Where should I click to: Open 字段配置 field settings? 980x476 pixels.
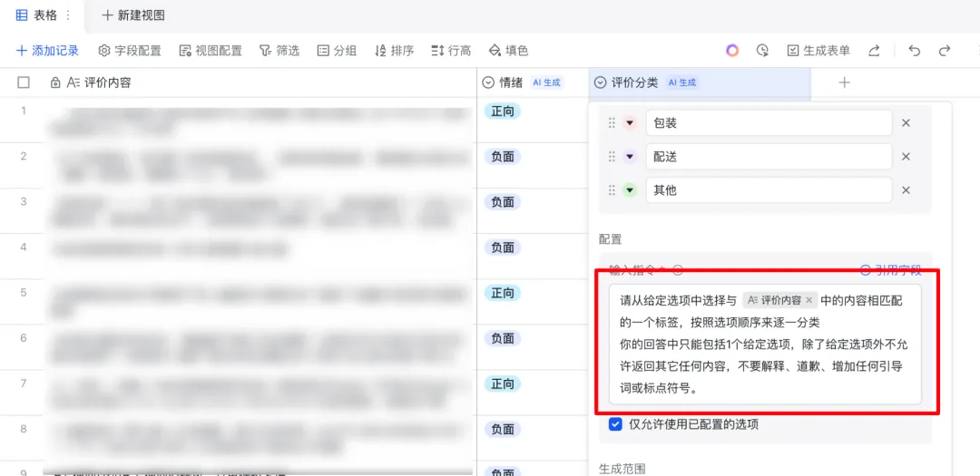pyautogui.click(x=130, y=51)
